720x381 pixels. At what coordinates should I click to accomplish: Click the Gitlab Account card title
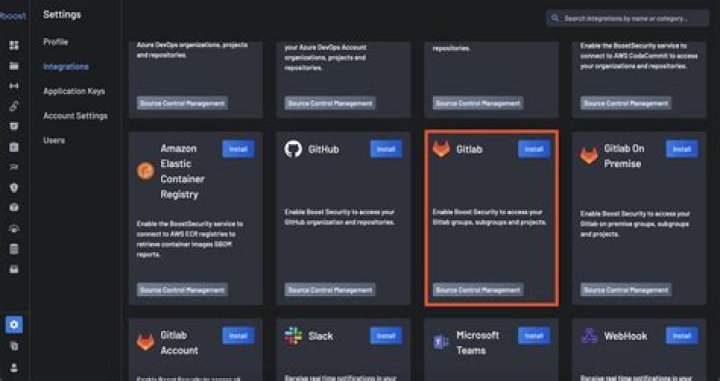coord(179,342)
